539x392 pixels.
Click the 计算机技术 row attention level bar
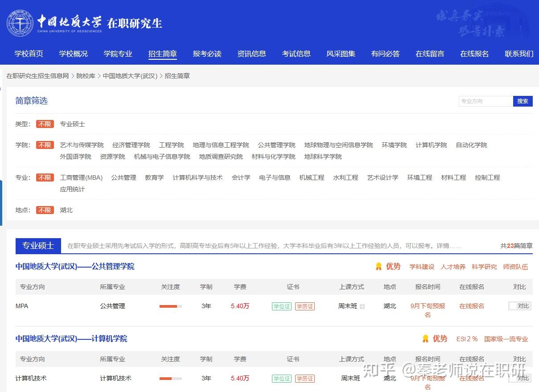(x=171, y=379)
